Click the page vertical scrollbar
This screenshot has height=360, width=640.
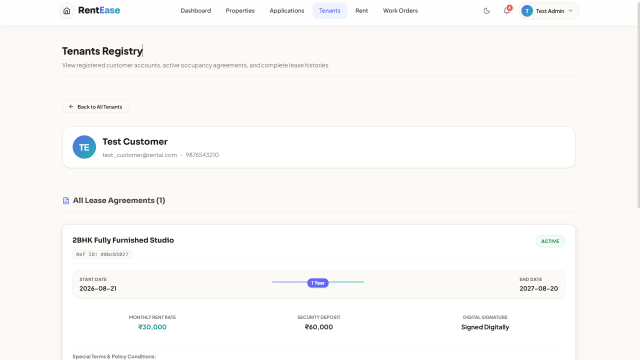tap(638, 104)
